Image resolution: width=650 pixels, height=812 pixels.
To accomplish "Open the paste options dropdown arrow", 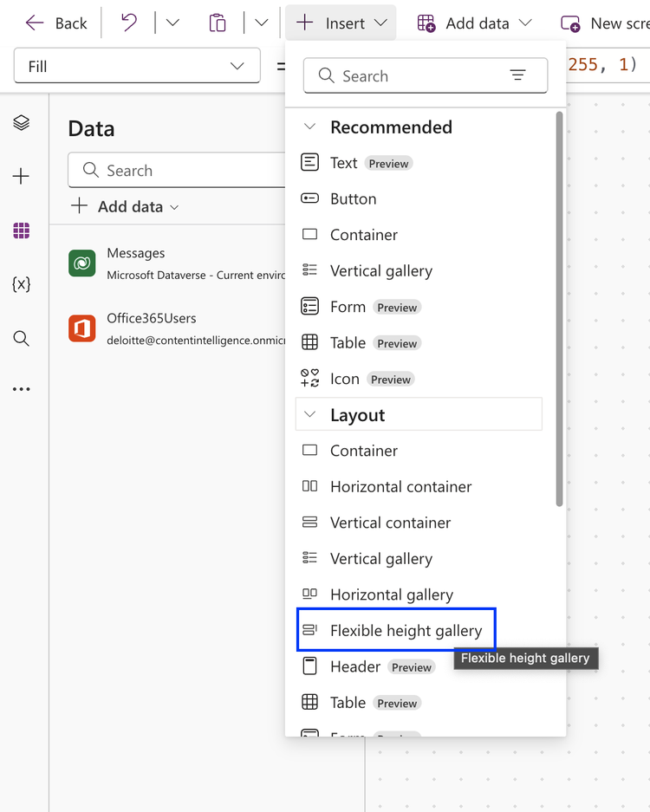I will [x=262, y=23].
